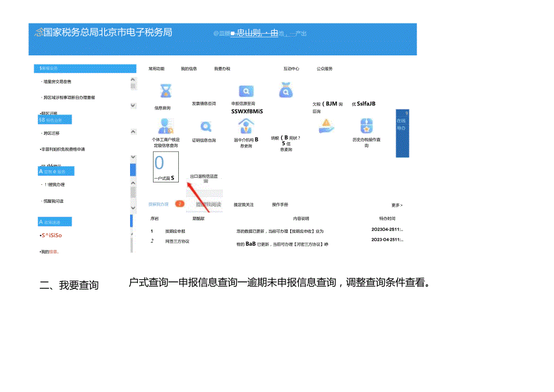Expand the 跨区域涉税事项 sidebar chevron
554x392 pixels.
[x=133, y=104]
